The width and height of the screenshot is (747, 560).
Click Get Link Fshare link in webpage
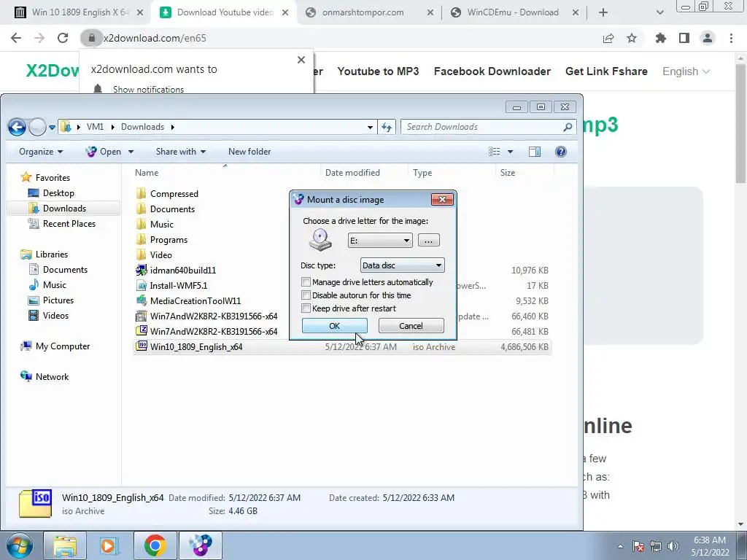pyautogui.click(x=606, y=71)
